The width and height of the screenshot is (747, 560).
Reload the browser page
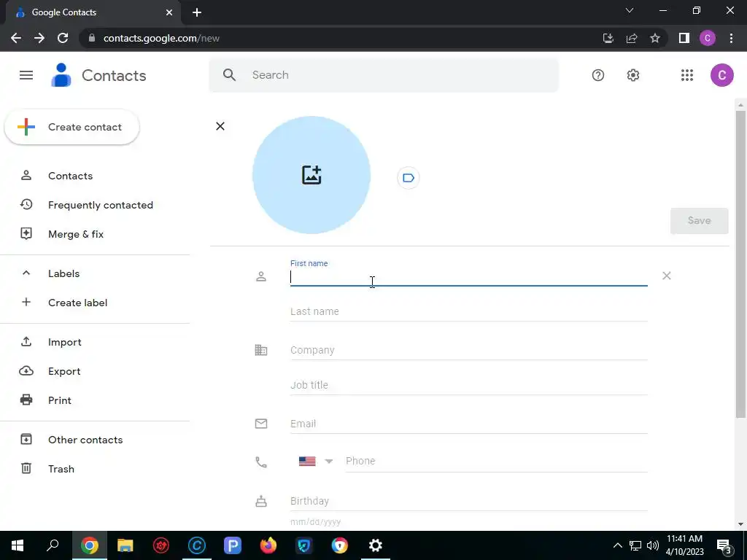[x=63, y=38]
